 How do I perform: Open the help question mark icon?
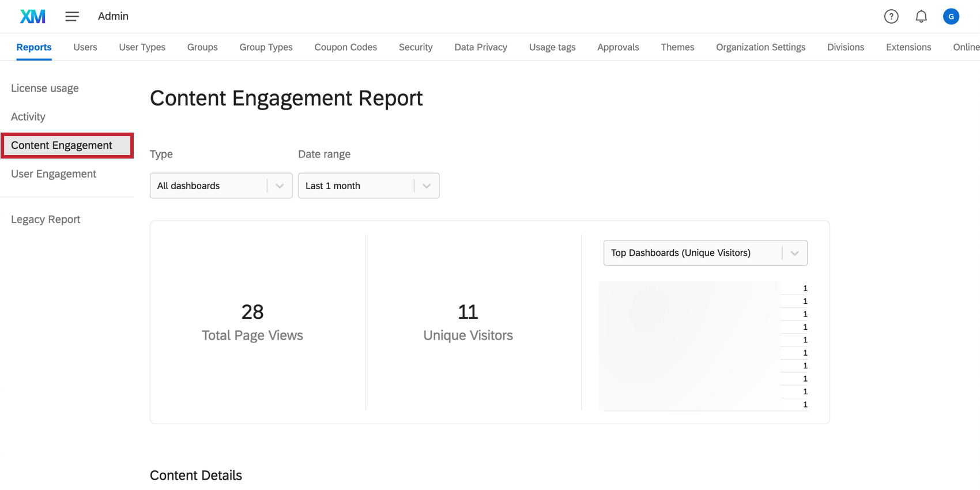[891, 16]
